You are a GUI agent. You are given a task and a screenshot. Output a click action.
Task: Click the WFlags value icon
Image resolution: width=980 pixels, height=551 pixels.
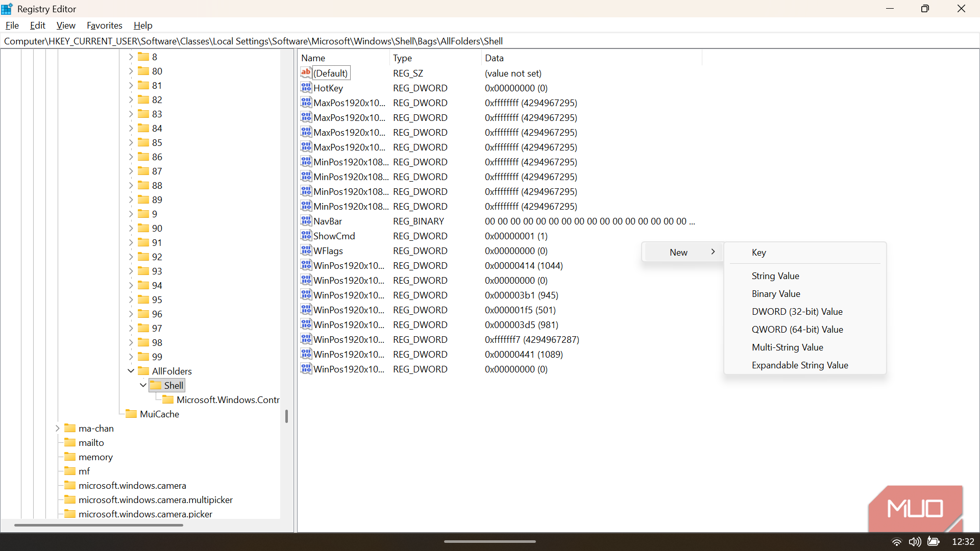[306, 251]
